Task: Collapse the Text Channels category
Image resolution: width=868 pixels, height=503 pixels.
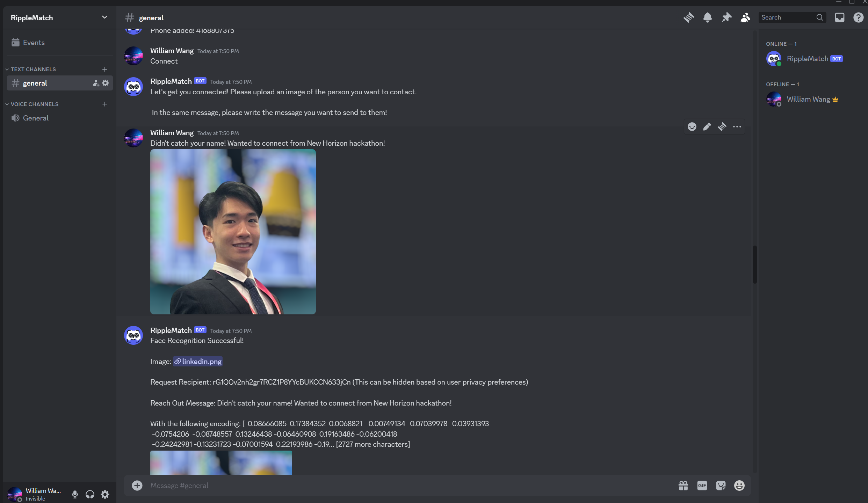Action: [x=33, y=69]
